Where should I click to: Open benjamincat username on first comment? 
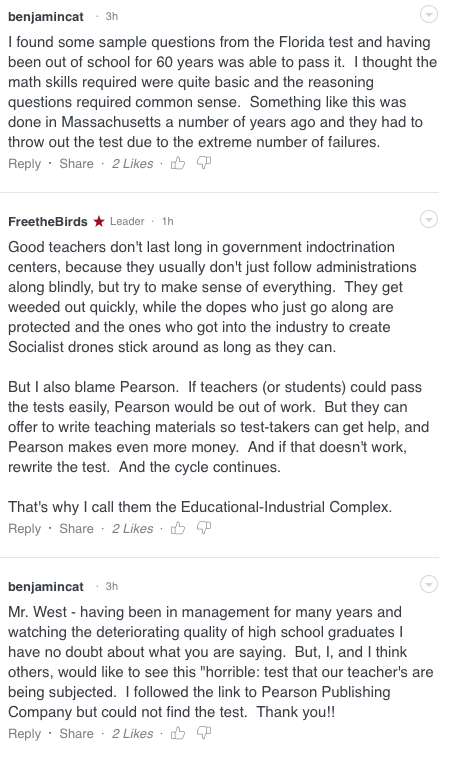point(46,17)
